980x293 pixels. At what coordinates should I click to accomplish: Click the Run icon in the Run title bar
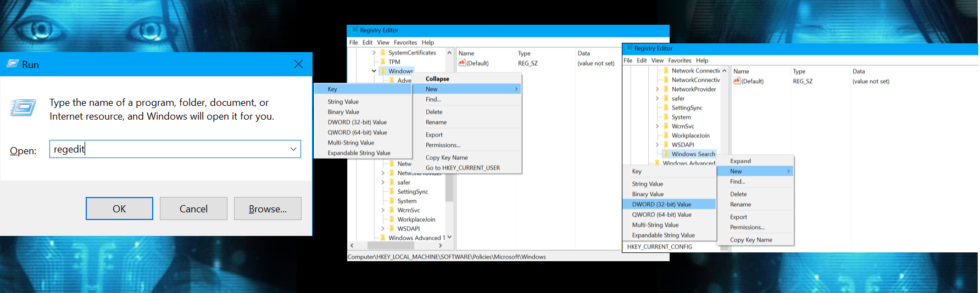(13, 64)
